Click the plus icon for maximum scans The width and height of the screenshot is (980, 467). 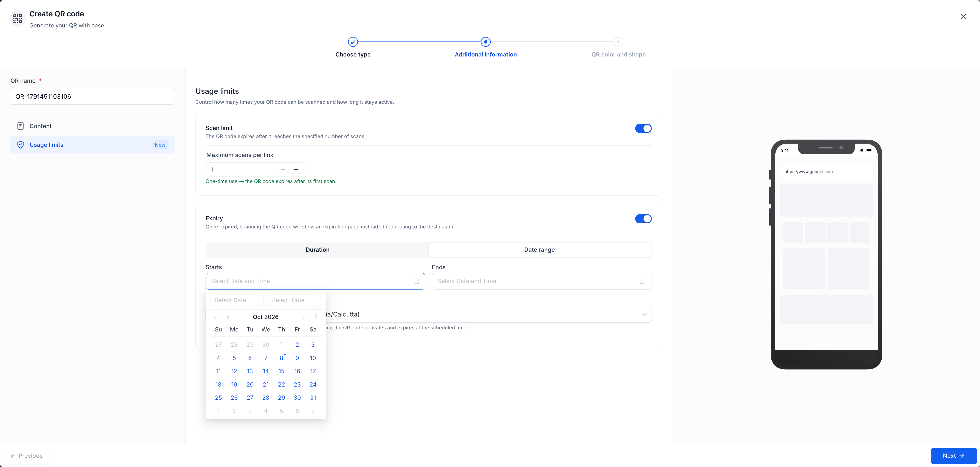(x=296, y=169)
